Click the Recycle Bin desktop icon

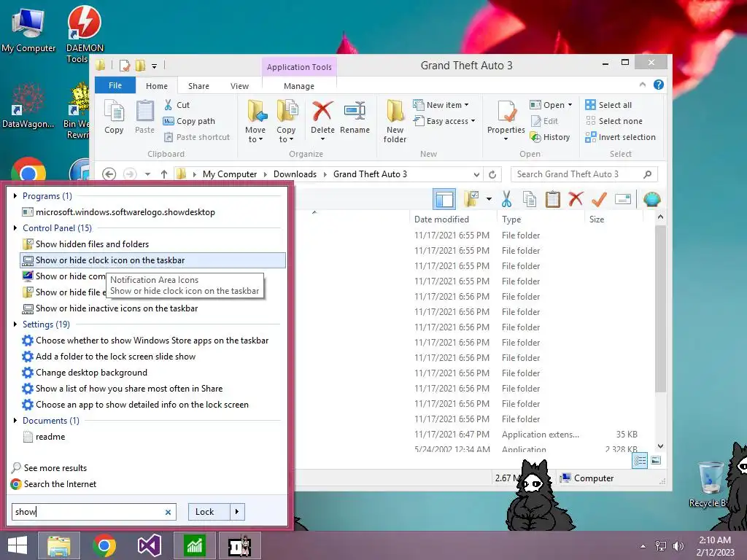pyautogui.click(x=711, y=484)
